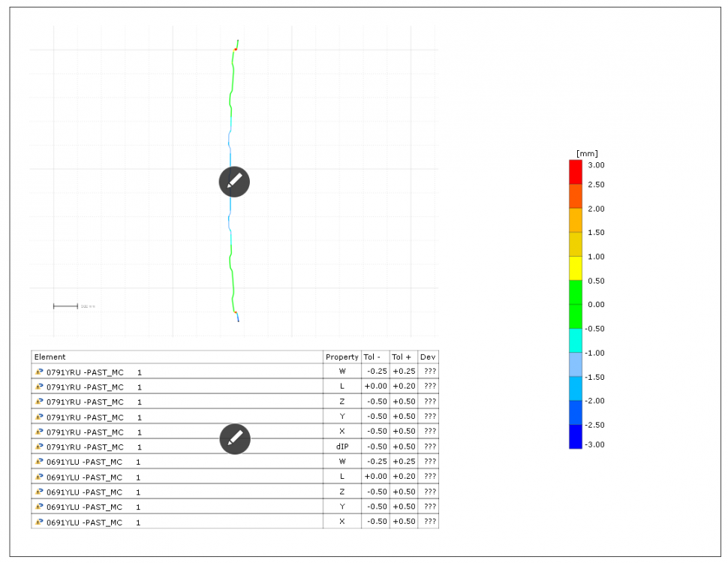Click the element icon in 0691YLU X row
Screen dimensions: 728x563
pos(39,522)
